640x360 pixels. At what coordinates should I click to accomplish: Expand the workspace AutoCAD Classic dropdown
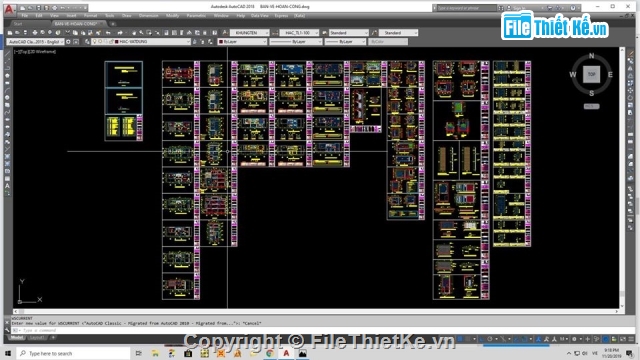click(35, 42)
